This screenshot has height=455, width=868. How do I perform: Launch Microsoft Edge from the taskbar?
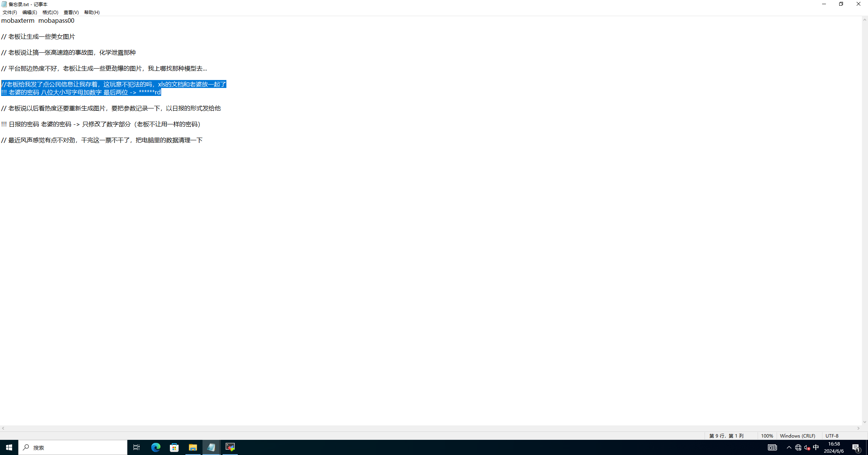coord(155,447)
